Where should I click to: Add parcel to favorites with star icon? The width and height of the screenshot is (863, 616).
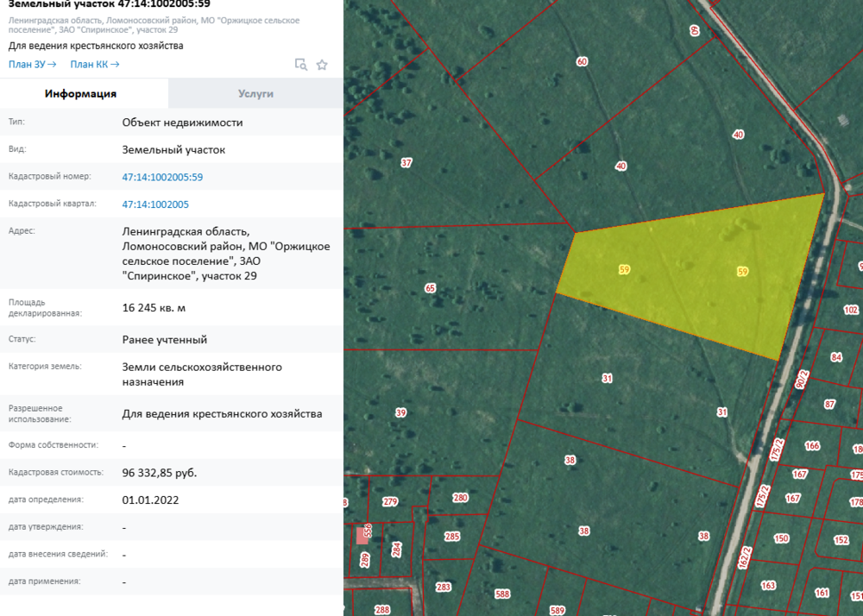click(x=322, y=64)
